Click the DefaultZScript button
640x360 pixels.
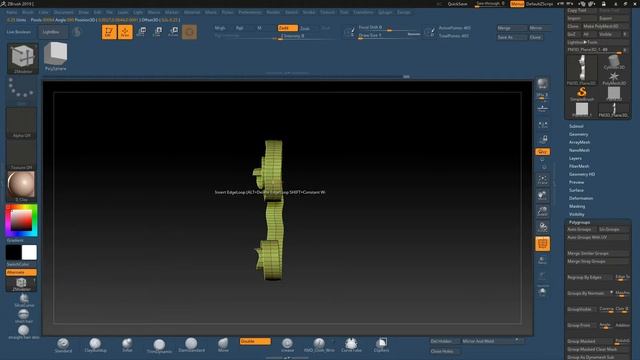pyautogui.click(x=539, y=4)
